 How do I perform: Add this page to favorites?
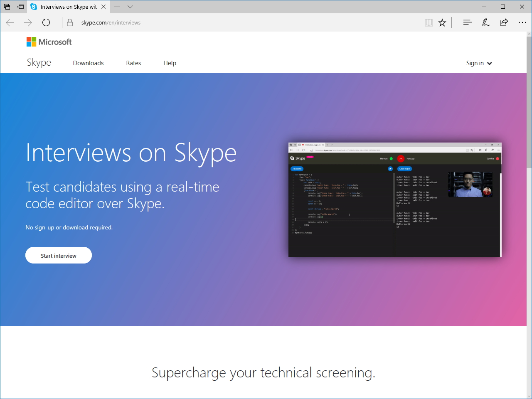point(442,22)
